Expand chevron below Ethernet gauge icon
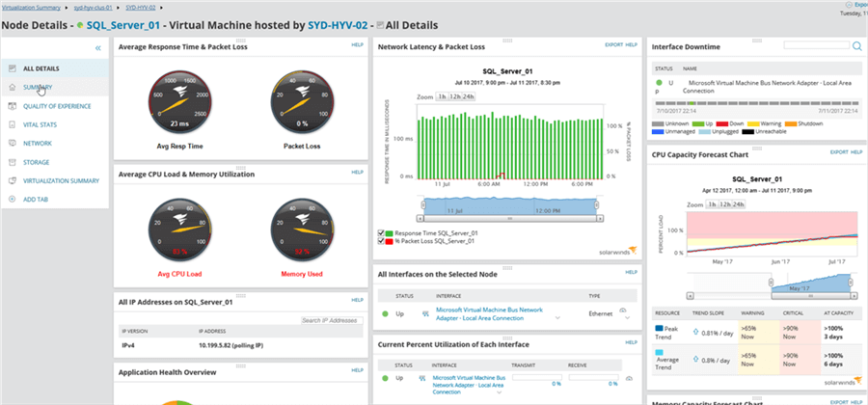868x405 pixels. [627, 318]
